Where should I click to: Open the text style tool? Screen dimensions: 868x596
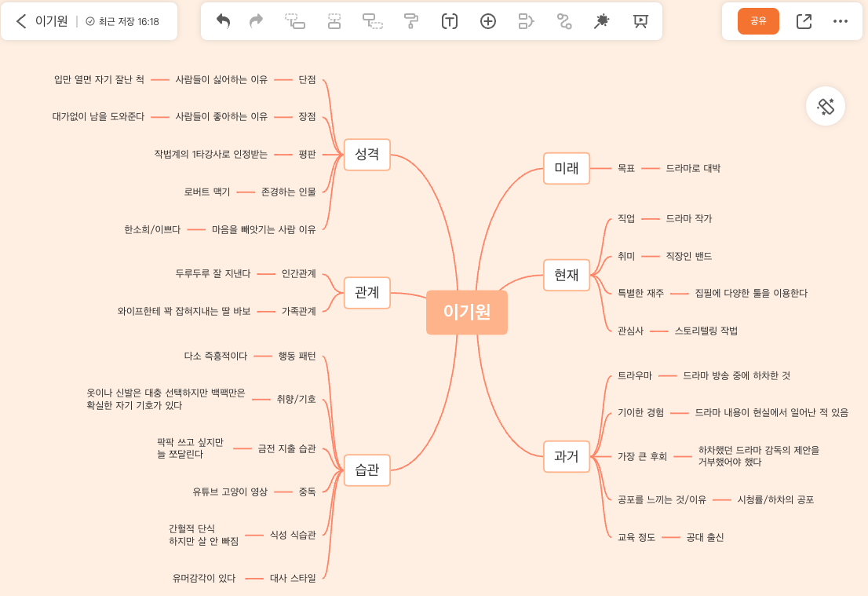450,22
